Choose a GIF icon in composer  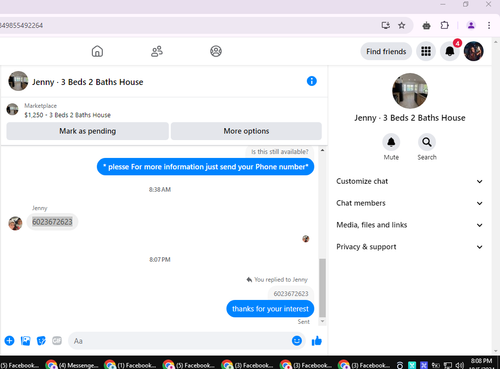[57, 341]
